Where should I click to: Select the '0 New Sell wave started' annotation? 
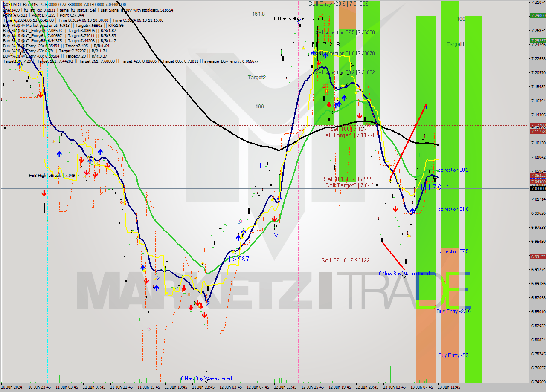tap(299, 19)
